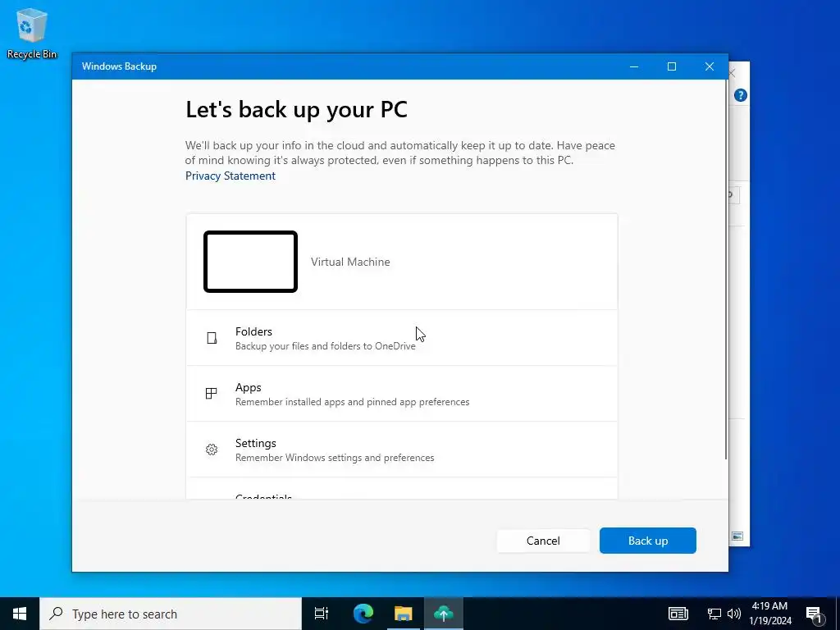Screen dimensions: 840x630
Task: Open File Explorer from taskbar
Action: pos(404,614)
